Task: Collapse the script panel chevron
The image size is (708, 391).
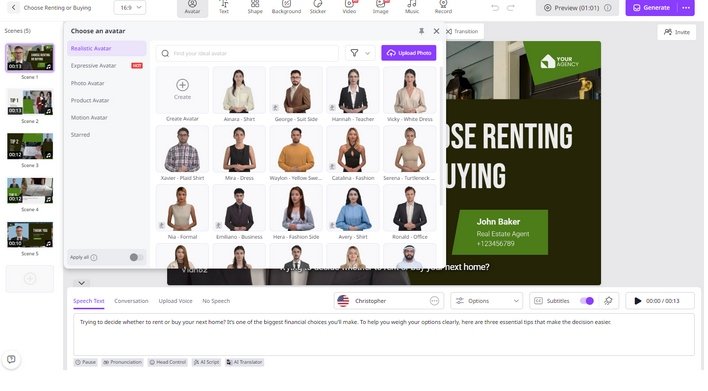Action: pos(81,283)
